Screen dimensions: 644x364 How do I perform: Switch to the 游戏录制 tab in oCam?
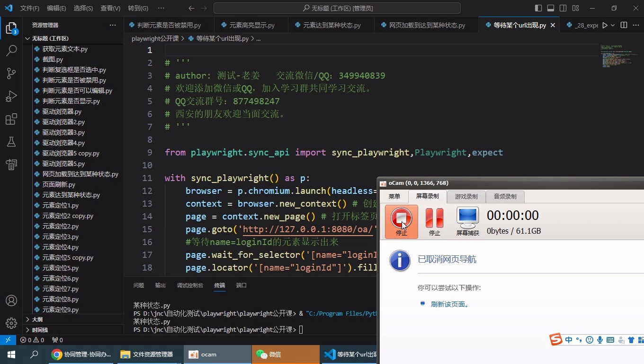466,196
